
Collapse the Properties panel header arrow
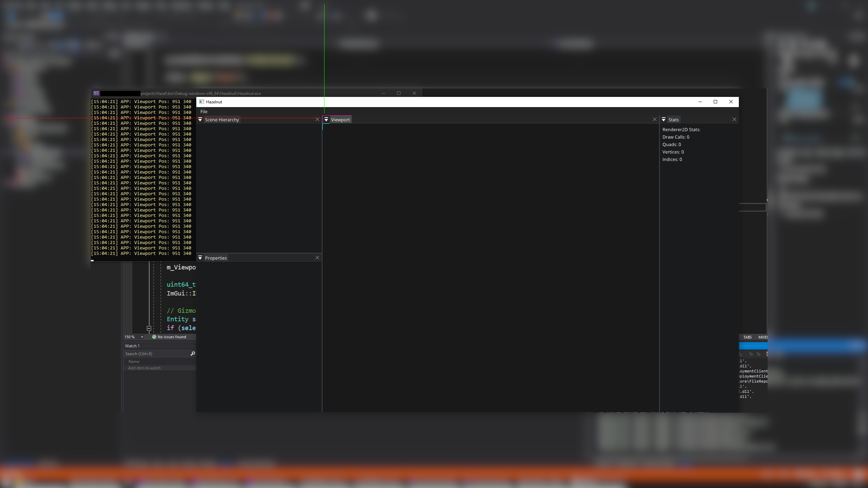click(x=200, y=258)
